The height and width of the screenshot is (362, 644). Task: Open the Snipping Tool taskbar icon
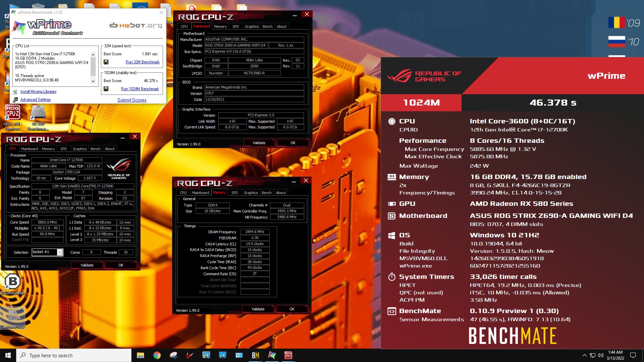coord(173,355)
